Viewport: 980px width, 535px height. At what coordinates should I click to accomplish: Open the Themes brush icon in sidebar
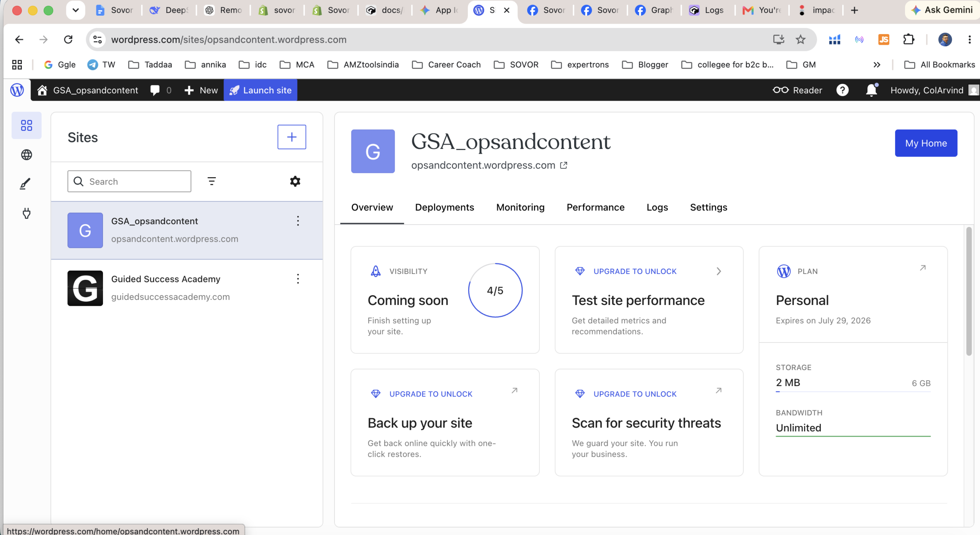tap(25, 184)
